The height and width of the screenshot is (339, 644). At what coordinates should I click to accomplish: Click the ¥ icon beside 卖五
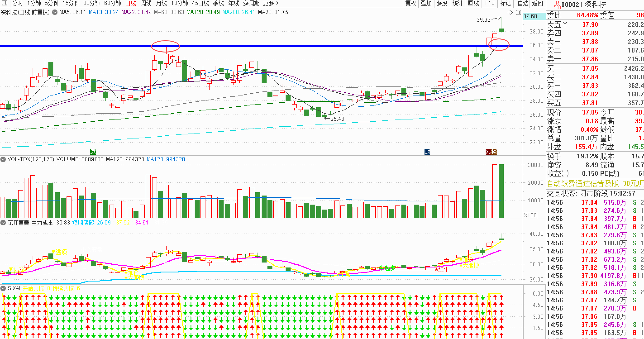click(565, 24)
